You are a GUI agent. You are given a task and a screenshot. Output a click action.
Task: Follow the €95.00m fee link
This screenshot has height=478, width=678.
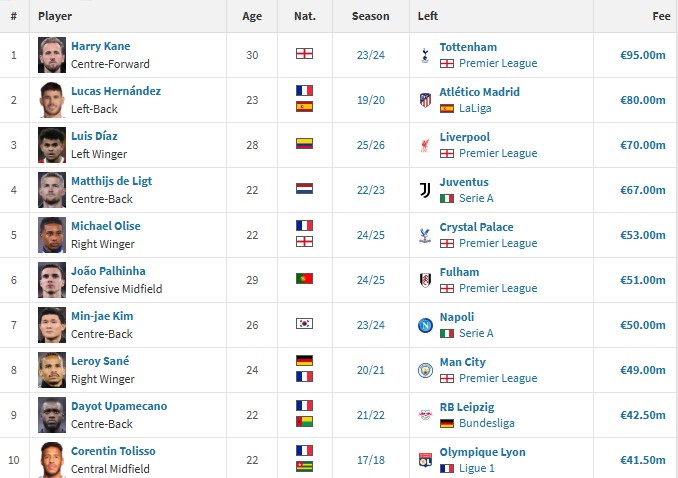pos(643,55)
